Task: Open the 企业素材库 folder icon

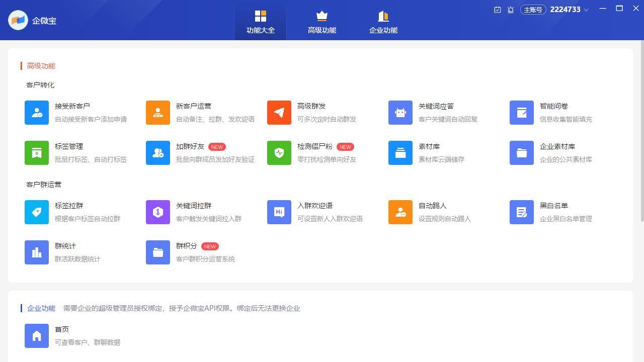Action: tap(522, 153)
